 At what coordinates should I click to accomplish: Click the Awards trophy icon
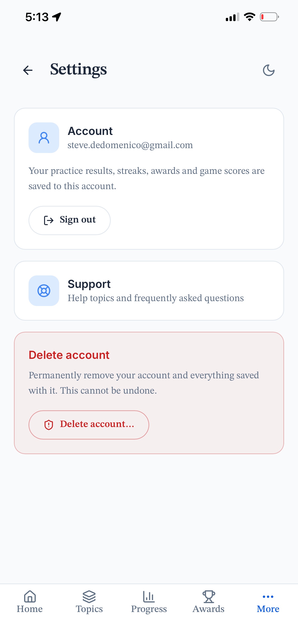[x=208, y=596]
